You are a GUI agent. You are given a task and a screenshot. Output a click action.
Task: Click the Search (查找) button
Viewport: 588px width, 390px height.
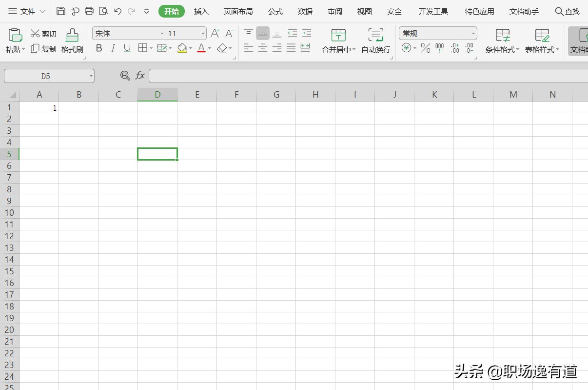point(568,11)
